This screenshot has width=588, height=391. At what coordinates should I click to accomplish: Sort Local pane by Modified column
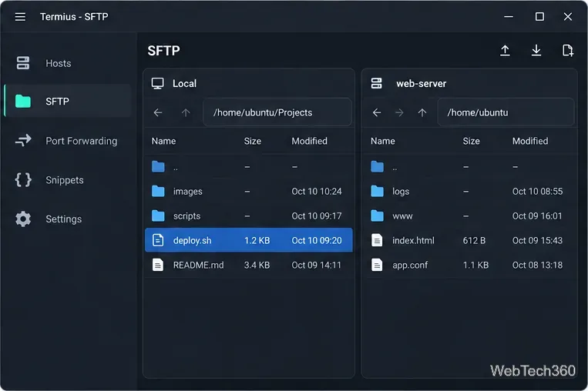pyautogui.click(x=309, y=141)
